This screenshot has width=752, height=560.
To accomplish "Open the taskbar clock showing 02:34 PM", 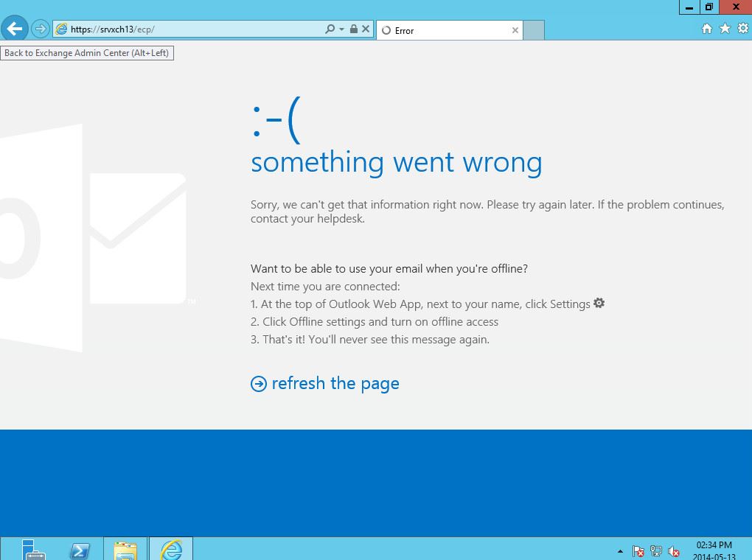I will coord(714,550).
